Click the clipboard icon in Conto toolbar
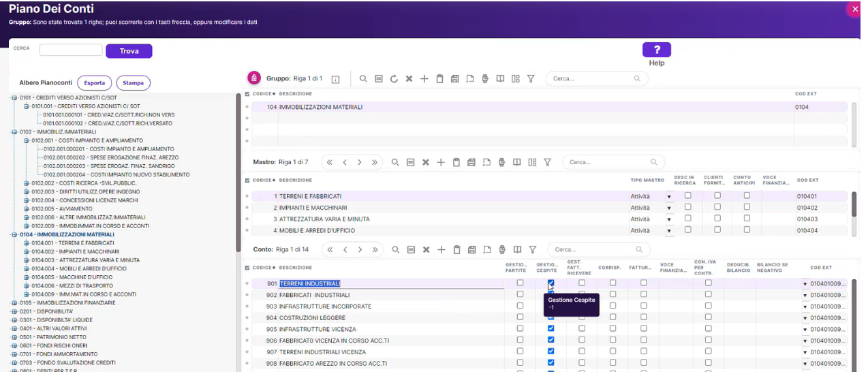Image resolution: width=868 pixels, height=378 pixels. click(457, 250)
